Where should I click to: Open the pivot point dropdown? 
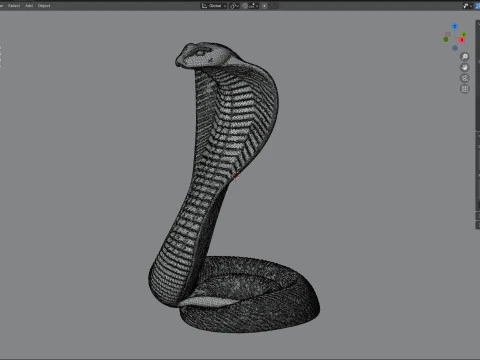234,6
